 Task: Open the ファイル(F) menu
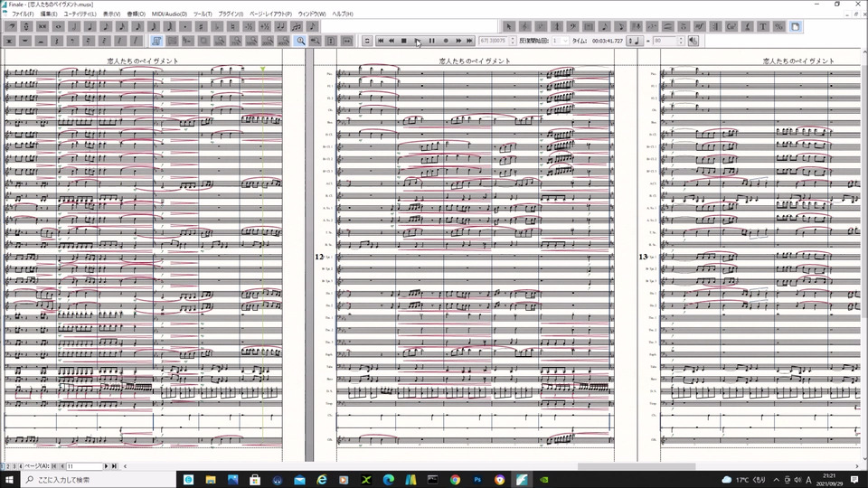(23, 14)
